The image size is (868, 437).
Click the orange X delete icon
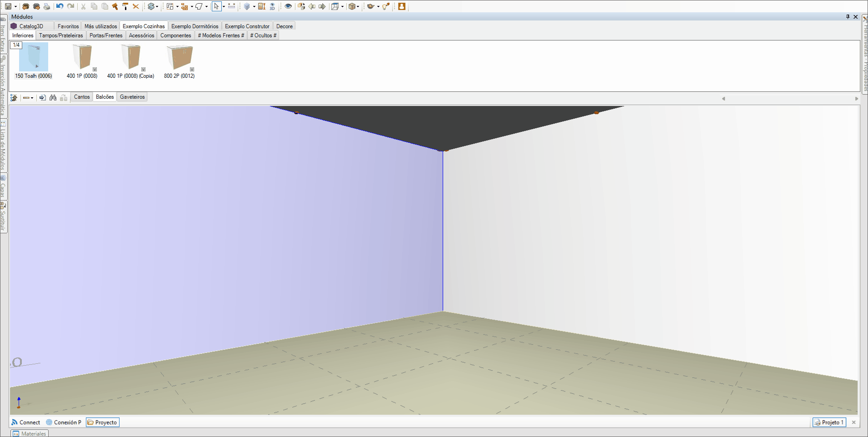point(135,6)
